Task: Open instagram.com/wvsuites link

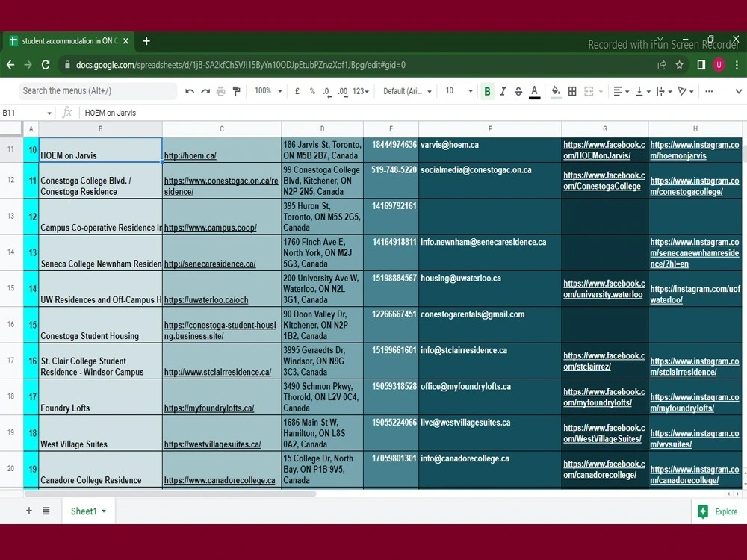Action: pyautogui.click(x=695, y=438)
